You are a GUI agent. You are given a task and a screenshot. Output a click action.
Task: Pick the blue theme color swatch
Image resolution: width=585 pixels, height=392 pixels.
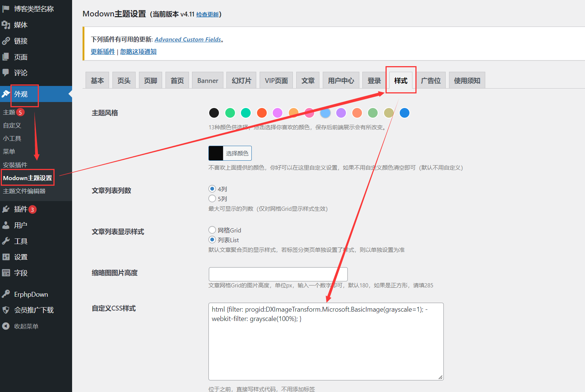[405, 113]
